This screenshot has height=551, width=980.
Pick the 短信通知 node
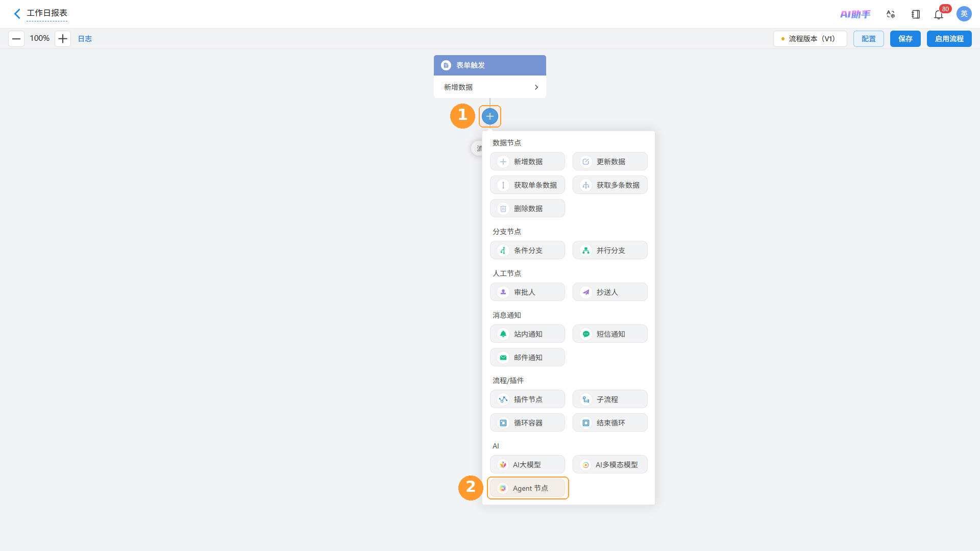click(610, 334)
